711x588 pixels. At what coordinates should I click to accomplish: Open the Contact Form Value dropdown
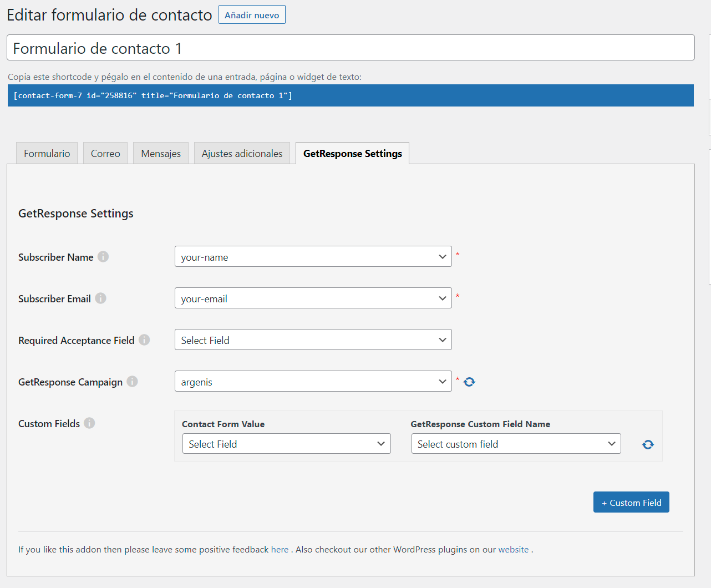pyautogui.click(x=287, y=443)
